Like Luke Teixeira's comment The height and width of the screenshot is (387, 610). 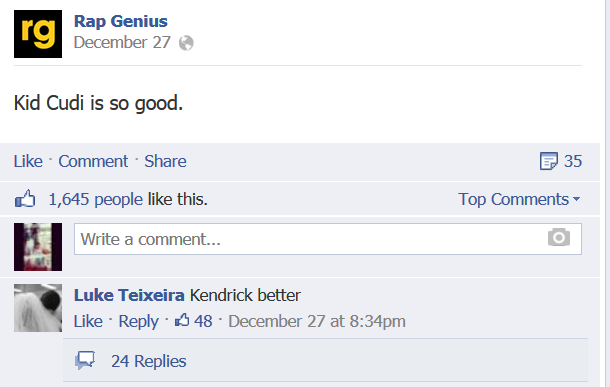pos(88,321)
